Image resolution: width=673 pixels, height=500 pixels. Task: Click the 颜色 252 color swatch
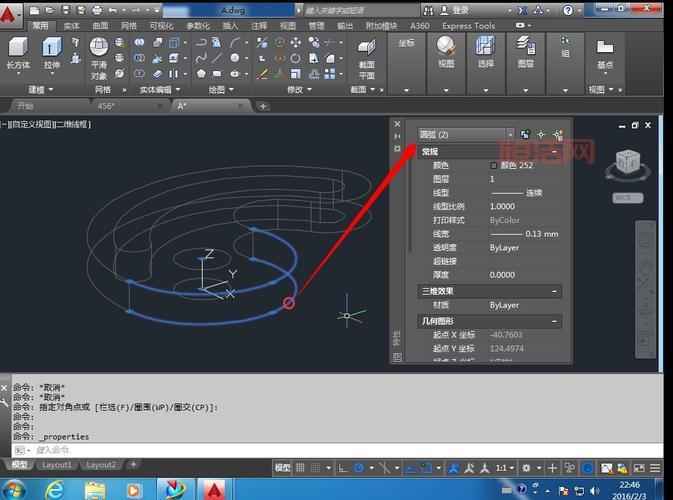[494, 165]
